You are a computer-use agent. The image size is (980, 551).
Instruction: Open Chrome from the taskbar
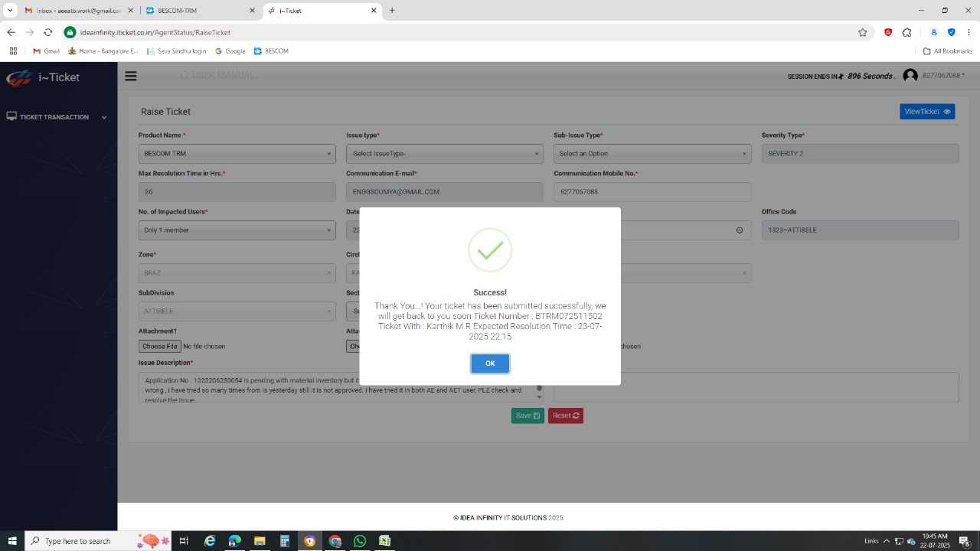pos(335,541)
